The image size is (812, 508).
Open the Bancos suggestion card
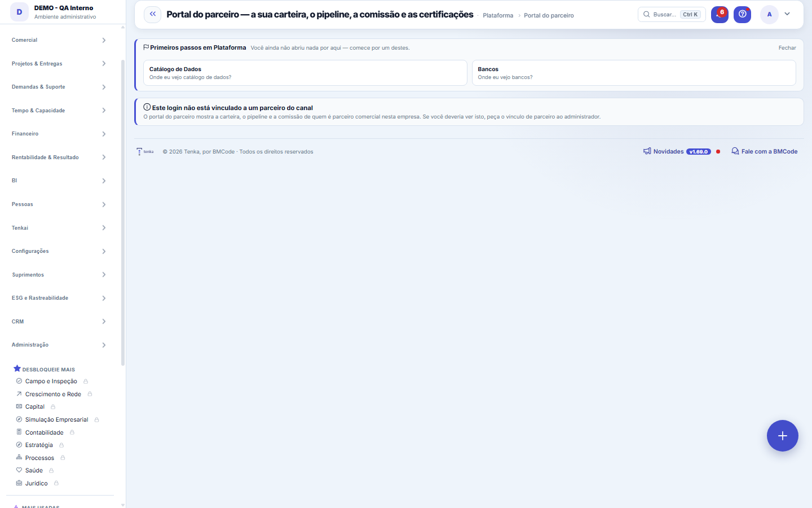[634, 73]
